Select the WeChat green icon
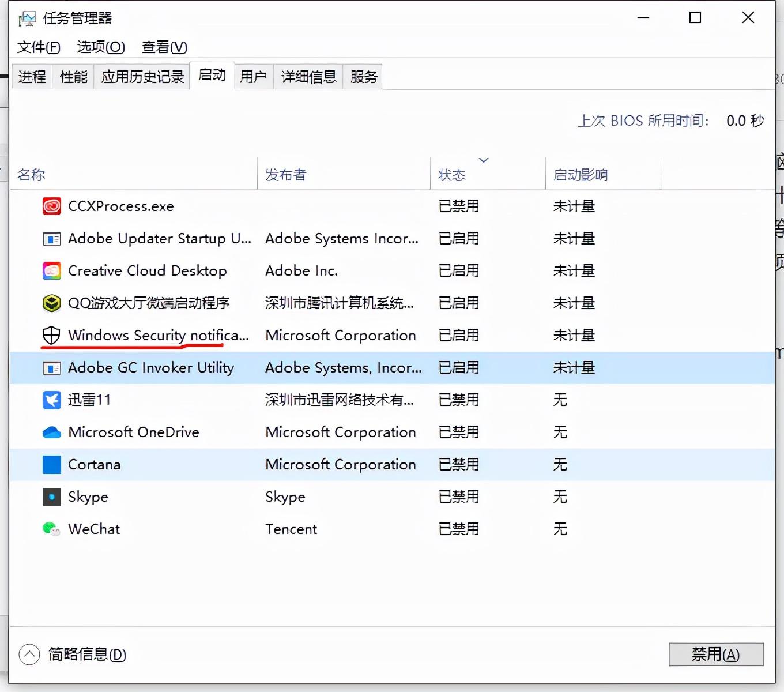784x692 pixels. click(x=52, y=529)
